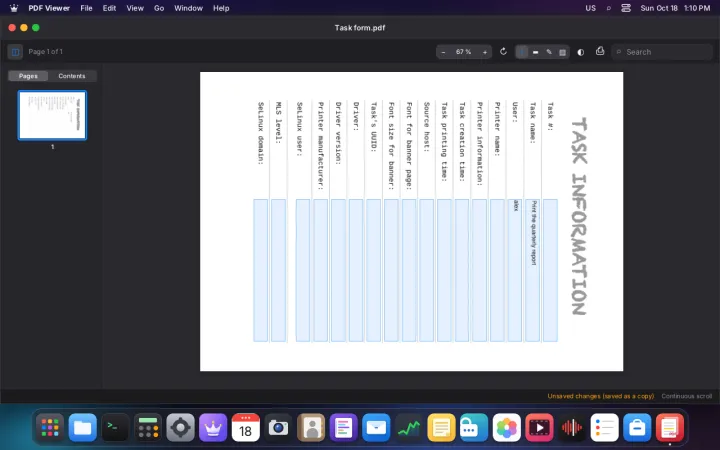Open System Settings from the dock
The width and height of the screenshot is (720, 450).
coord(180,428)
